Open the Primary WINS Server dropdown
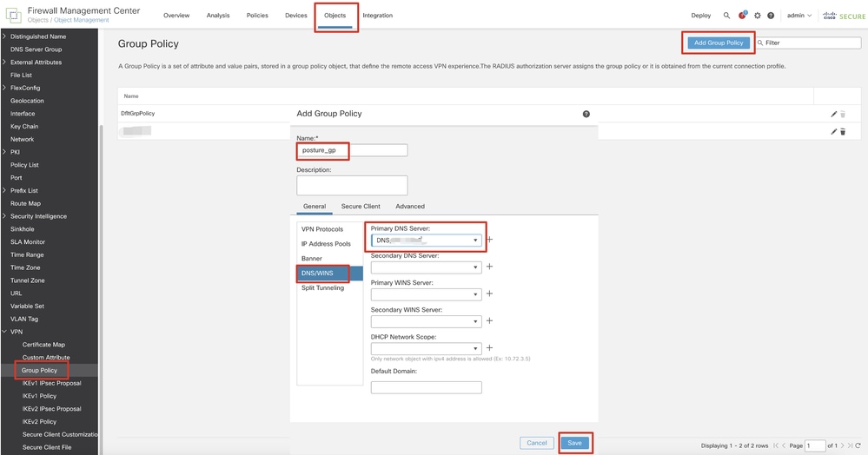Screen dimensions: 868x455 coord(427,294)
